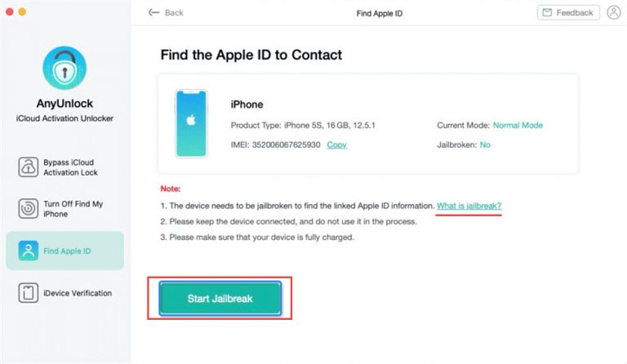Screen dimensions: 627x364
Task: Select the Find Apple ID sidebar item
Action: (x=64, y=251)
